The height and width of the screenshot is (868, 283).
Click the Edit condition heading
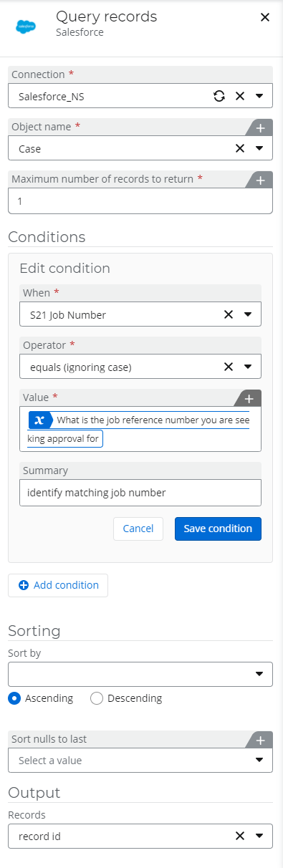(x=64, y=269)
